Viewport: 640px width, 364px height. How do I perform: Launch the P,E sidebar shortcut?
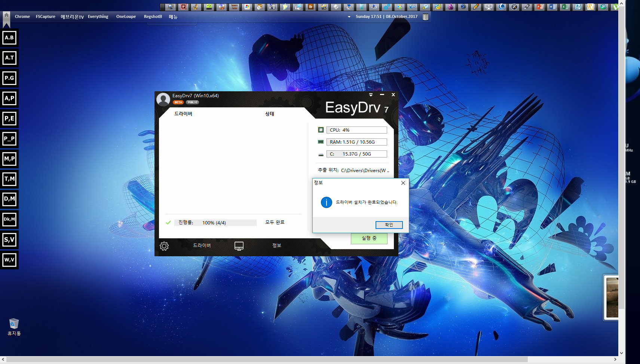(x=9, y=119)
